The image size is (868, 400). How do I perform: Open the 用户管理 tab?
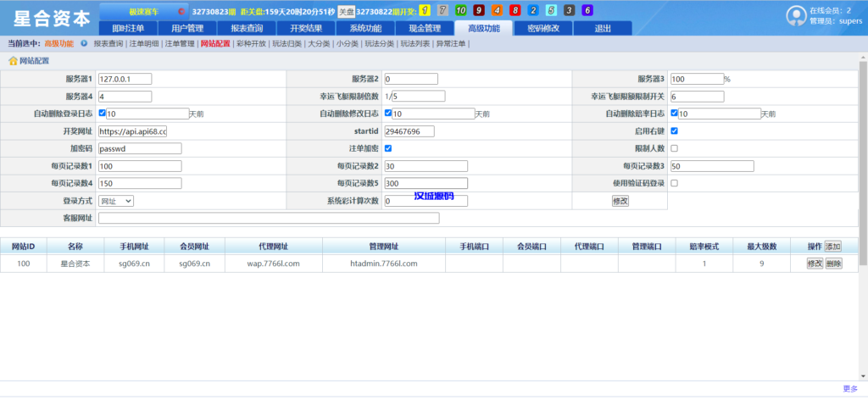(x=187, y=28)
